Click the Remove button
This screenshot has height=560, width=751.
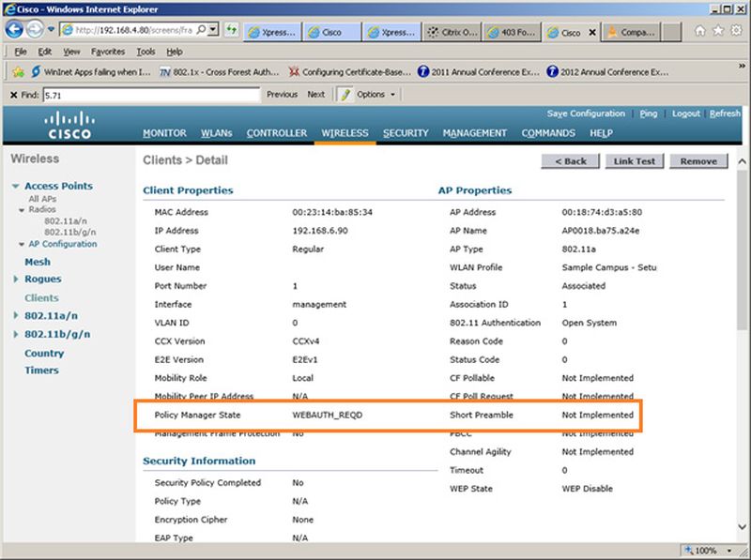tap(698, 161)
